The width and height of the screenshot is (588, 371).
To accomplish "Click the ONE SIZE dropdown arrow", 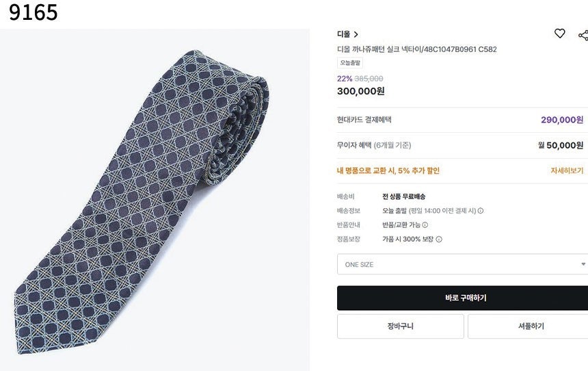I will pyautogui.click(x=583, y=264).
